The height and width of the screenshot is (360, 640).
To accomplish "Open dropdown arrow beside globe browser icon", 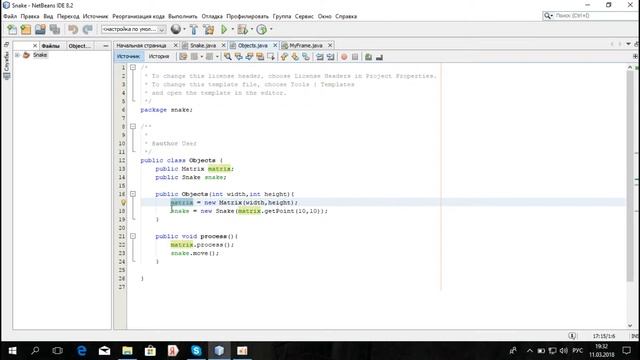I will (x=184, y=29).
